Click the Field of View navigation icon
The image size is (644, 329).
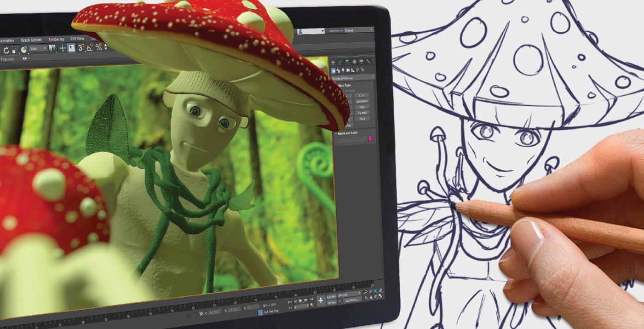(x=366, y=298)
